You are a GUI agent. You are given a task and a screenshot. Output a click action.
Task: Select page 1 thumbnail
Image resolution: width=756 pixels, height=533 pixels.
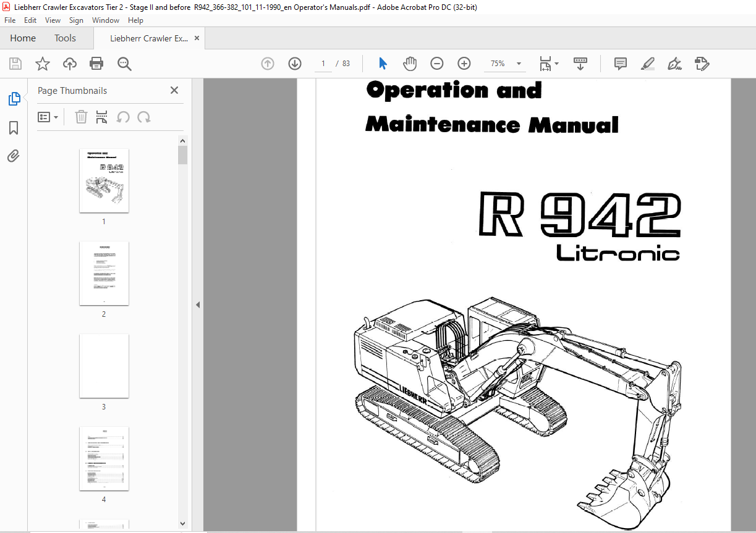(x=104, y=180)
